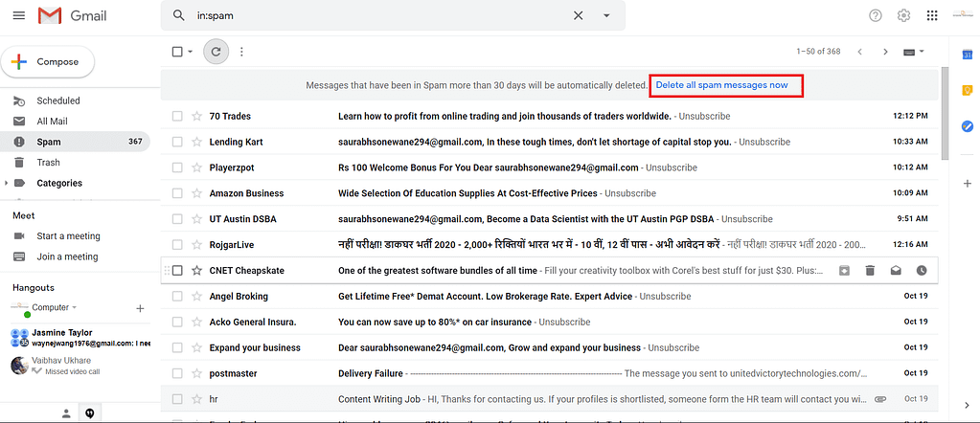Select the CNET Cheapskate email checkbox
This screenshot has width=980, height=423.
pos(177,271)
